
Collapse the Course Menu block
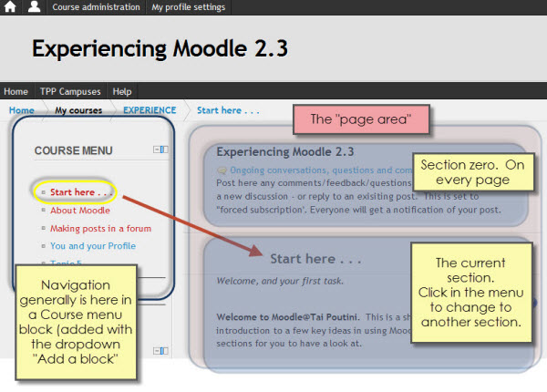point(160,150)
